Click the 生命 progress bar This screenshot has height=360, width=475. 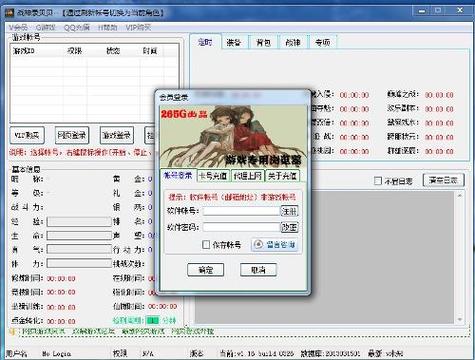79,236
